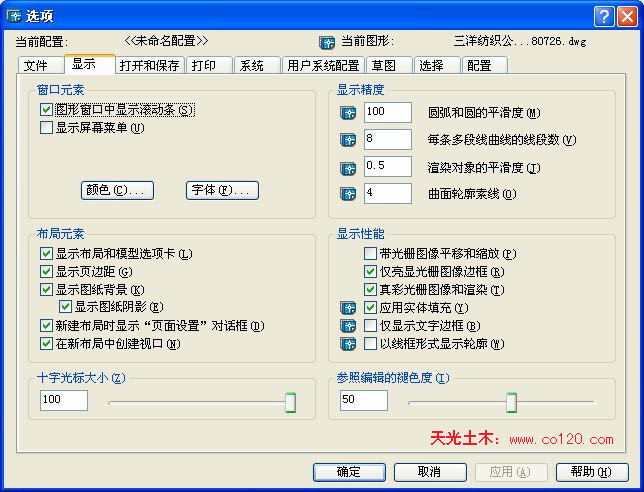Viewport: 644px width, 492px height.
Task: Open the 系统 tab
Action: [x=257, y=65]
